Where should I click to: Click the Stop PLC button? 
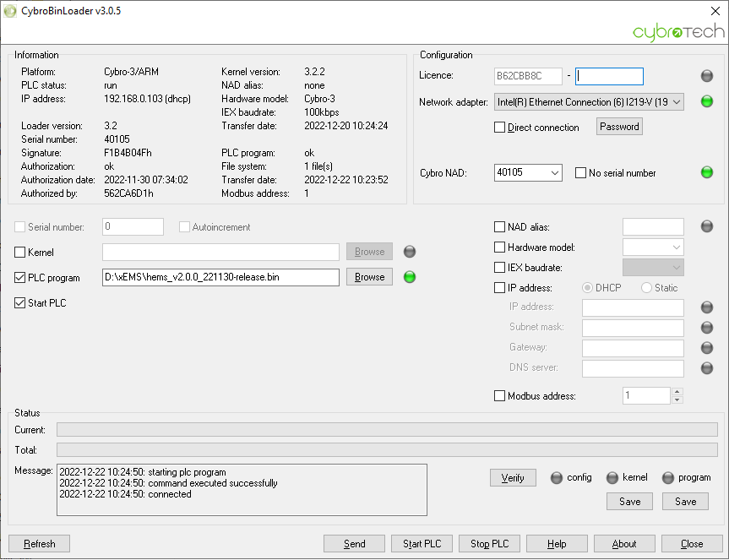[x=490, y=544]
